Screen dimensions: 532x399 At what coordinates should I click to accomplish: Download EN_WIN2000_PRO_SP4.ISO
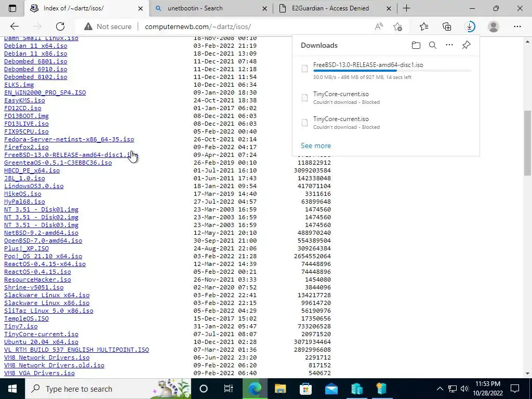(45, 92)
